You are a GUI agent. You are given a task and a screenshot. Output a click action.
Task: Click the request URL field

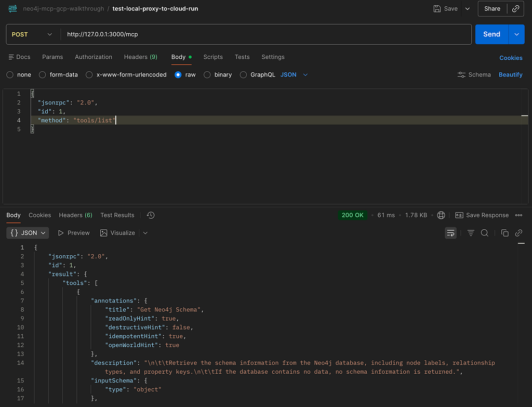click(265, 34)
